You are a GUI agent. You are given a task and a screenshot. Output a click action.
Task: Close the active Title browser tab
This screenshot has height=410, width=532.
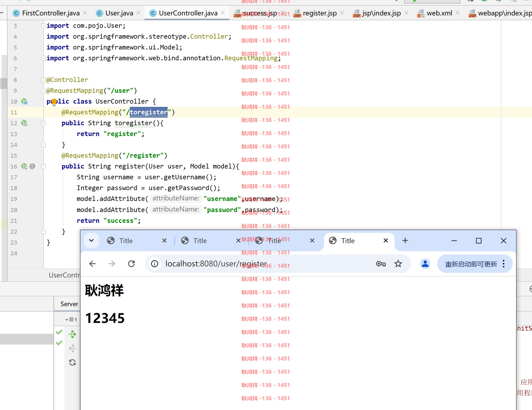tap(386, 240)
